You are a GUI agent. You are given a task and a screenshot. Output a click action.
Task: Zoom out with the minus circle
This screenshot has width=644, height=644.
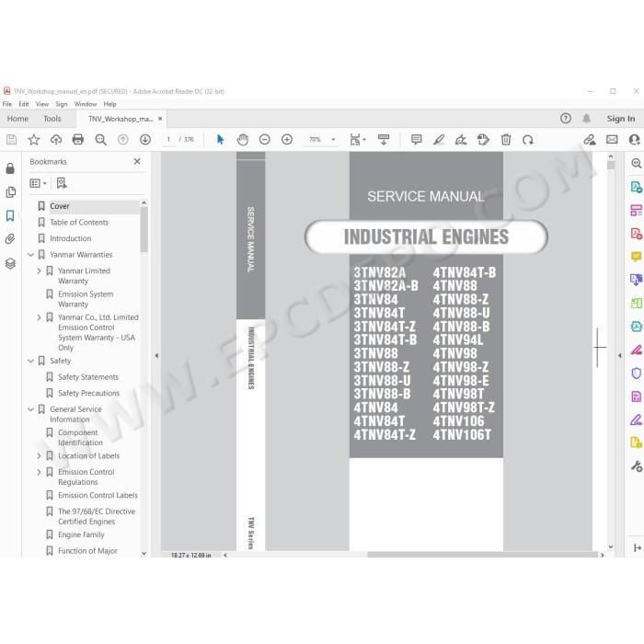click(x=265, y=140)
